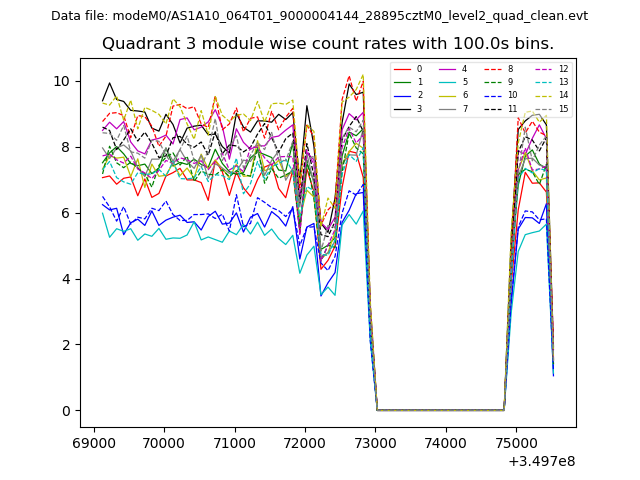Click the Data file path text at top
The height and width of the screenshot is (480, 640).
tap(319, 16)
